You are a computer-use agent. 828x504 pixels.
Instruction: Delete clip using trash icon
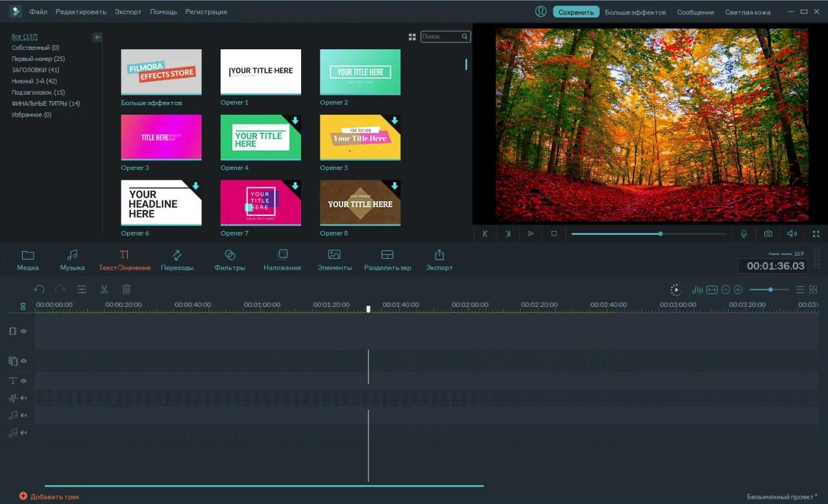tap(127, 290)
